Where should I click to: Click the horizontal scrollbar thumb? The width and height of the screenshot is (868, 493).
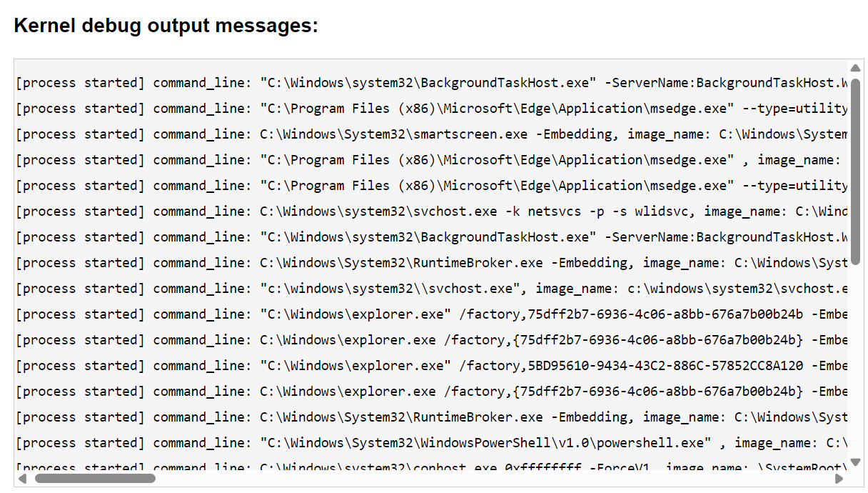click(95, 478)
